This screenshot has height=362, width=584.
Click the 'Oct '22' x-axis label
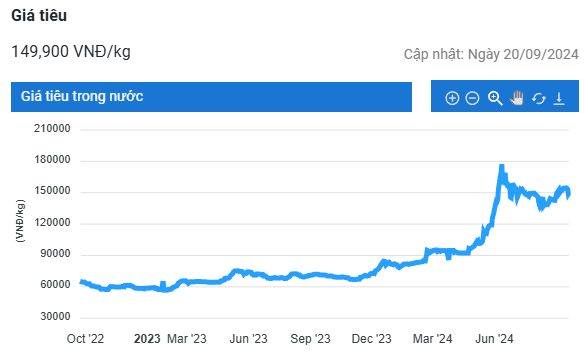click(x=85, y=339)
